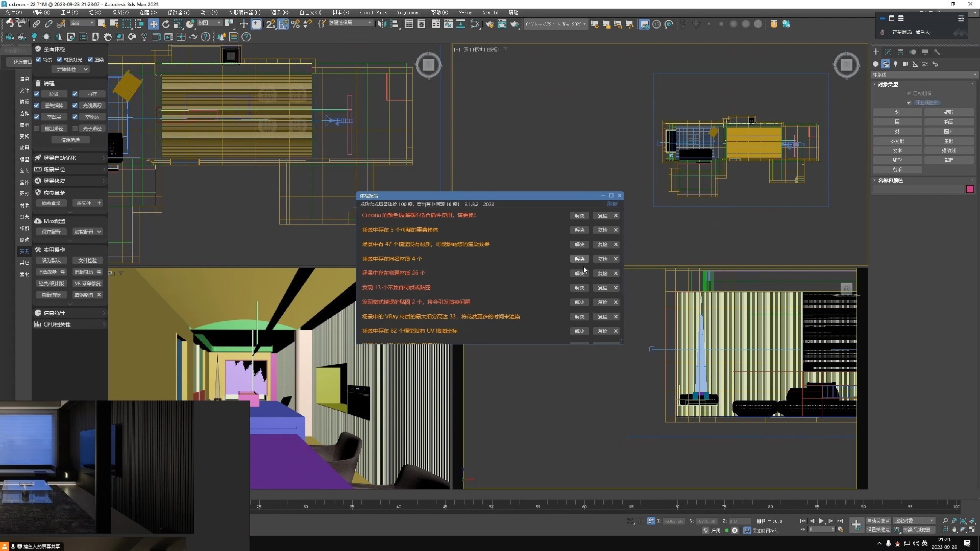Expand the 场景单位 section
This screenshot has width=980, height=551.
tap(70, 169)
